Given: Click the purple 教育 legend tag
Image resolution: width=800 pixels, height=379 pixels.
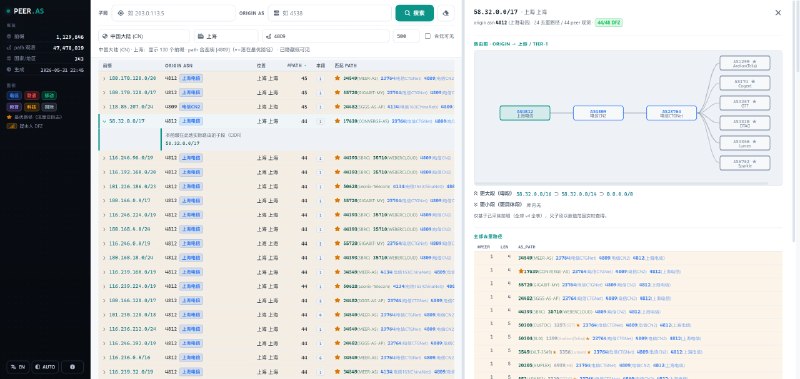Looking at the screenshot, I should pos(14,107).
